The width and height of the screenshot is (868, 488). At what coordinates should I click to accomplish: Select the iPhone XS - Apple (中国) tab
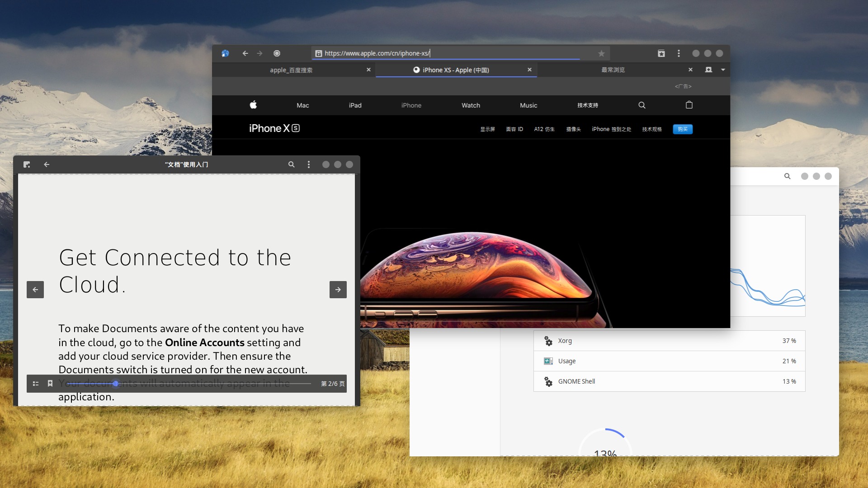point(456,70)
